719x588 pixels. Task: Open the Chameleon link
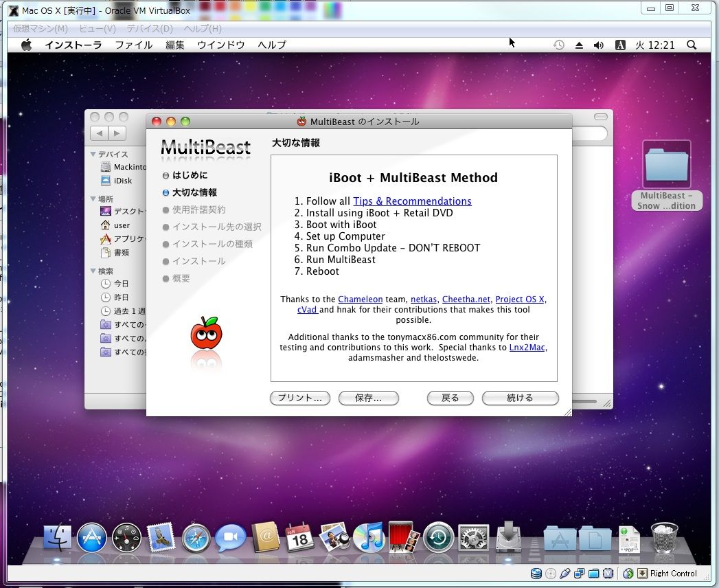point(361,299)
